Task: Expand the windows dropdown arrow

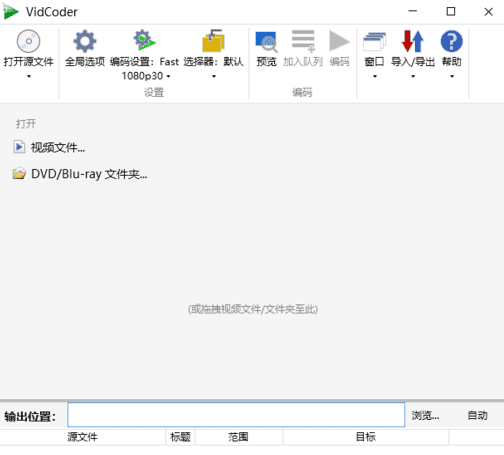Action: click(375, 76)
